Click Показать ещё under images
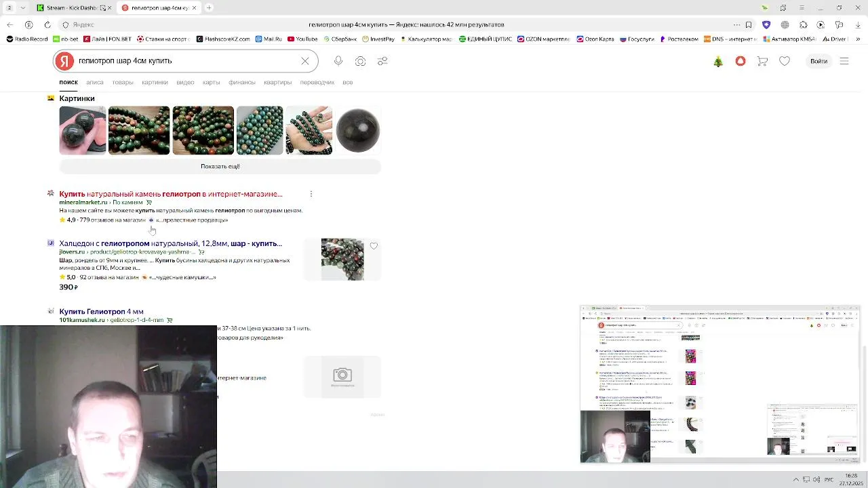The height and width of the screenshot is (488, 868). (x=220, y=166)
